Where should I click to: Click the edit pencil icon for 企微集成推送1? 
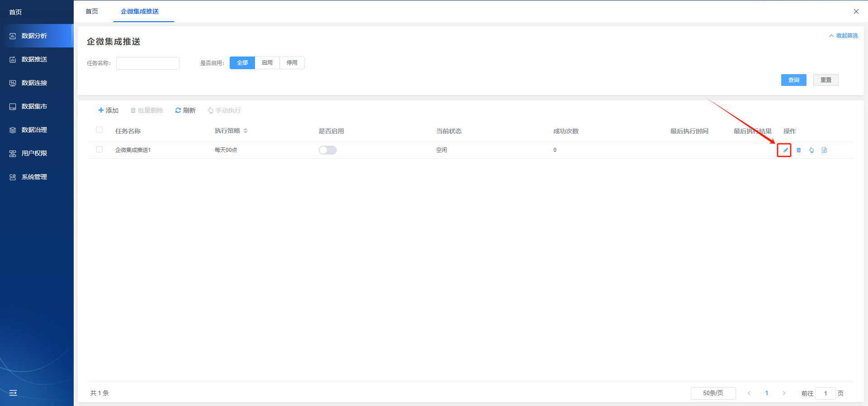(x=785, y=150)
